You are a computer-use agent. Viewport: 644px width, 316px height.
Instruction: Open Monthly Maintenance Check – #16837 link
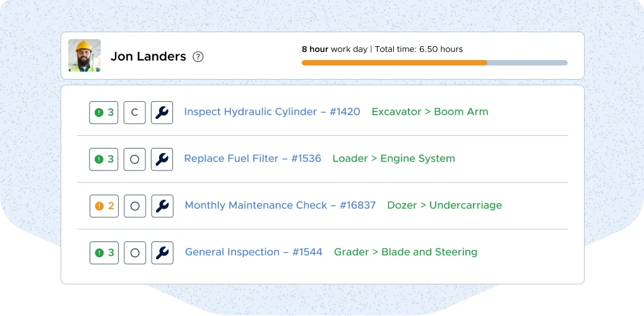280,205
